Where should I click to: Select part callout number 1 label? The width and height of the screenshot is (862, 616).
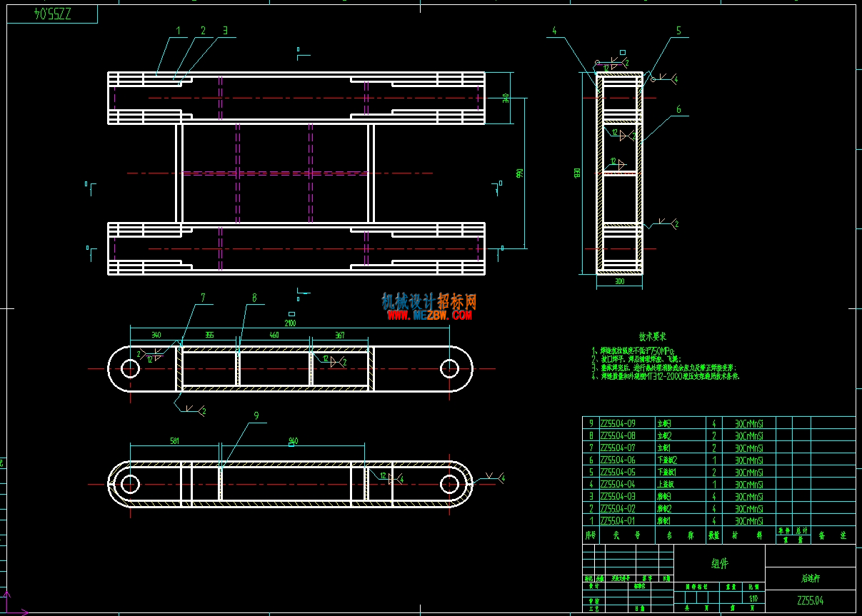pyautogui.click(x=178, y=31)
